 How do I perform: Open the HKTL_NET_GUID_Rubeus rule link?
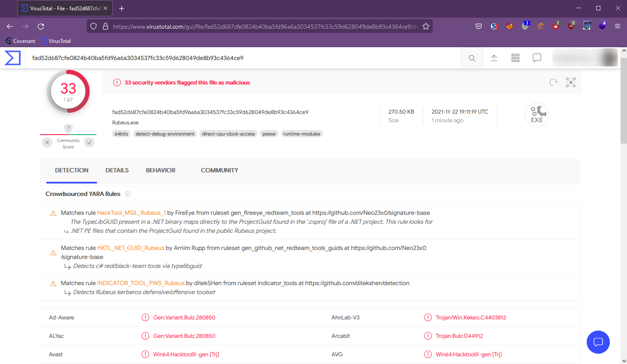131,248
